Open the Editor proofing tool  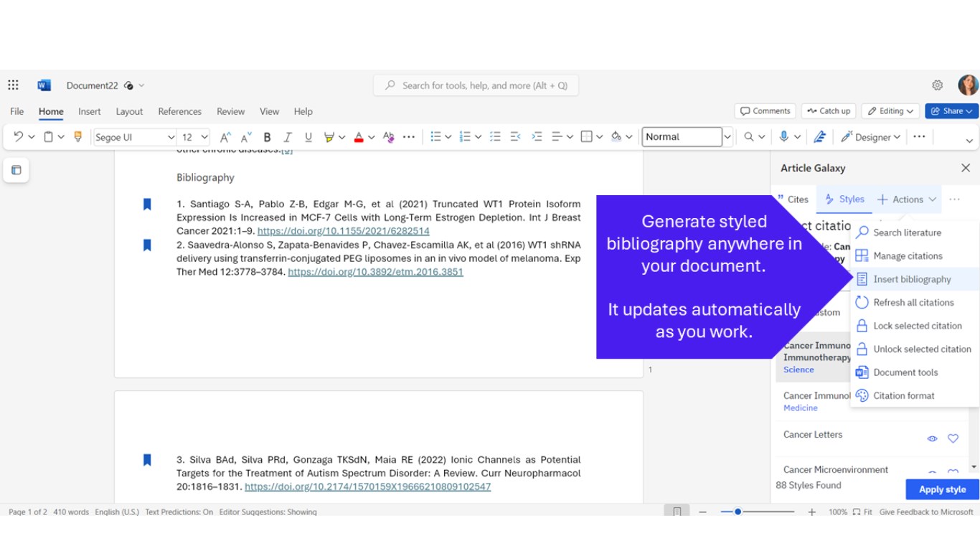pyautogui.click(x=819, y=137)
